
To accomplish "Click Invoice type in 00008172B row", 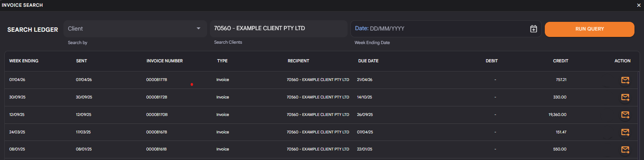I will (x=223, y=97).
